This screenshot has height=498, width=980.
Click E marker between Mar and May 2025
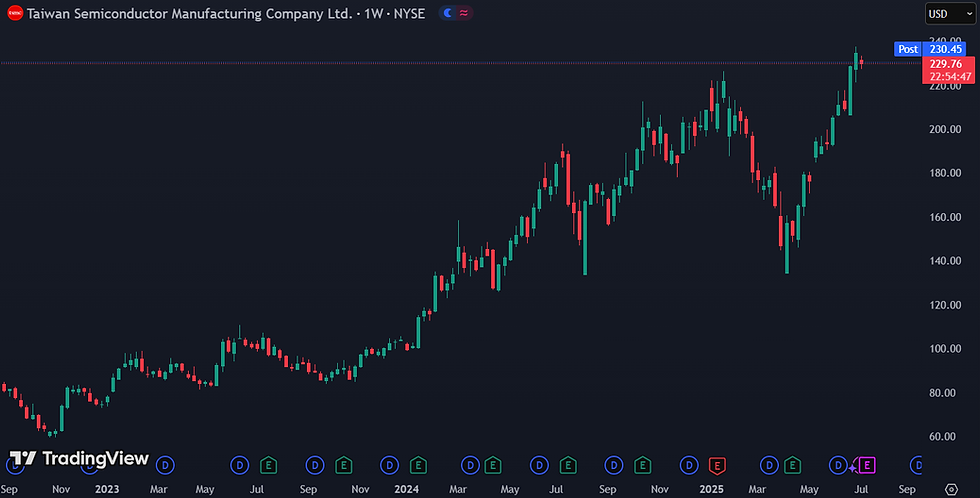tap(792, 465)
